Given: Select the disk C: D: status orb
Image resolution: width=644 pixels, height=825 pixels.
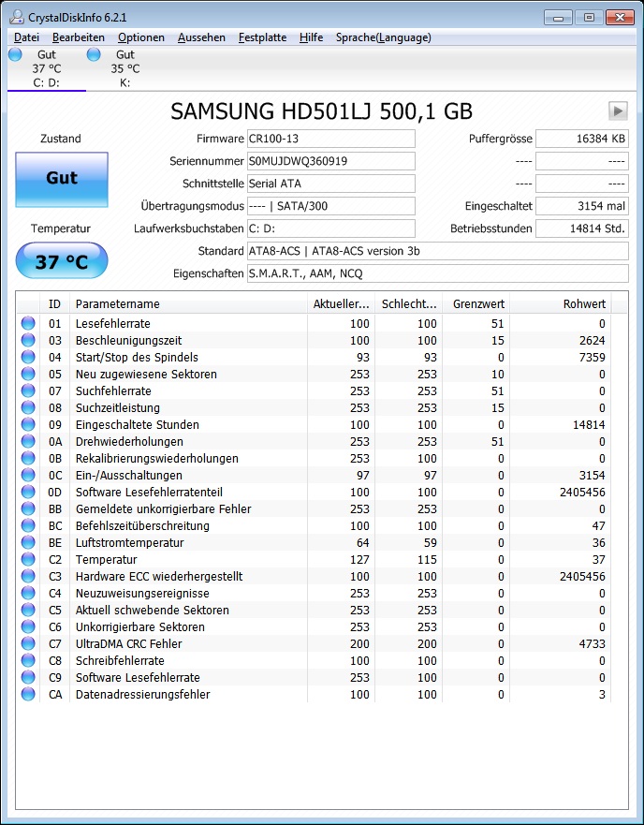Looking at the screenshot, I should click(x=15, y=54).
